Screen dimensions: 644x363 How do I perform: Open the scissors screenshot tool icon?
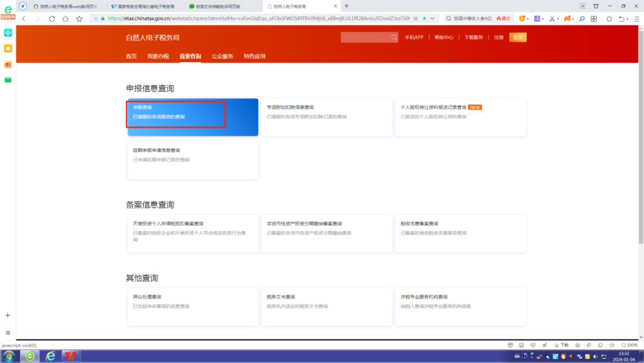(x=552, y=19)
